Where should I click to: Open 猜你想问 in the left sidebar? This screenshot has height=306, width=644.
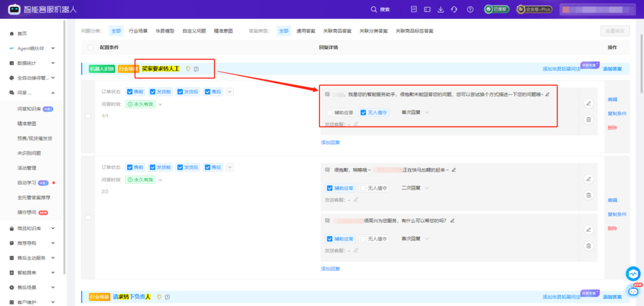pos(25,212)
